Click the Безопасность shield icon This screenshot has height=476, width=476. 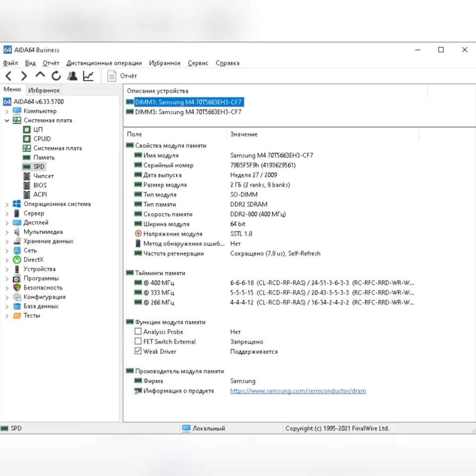[x=17, y=288]
